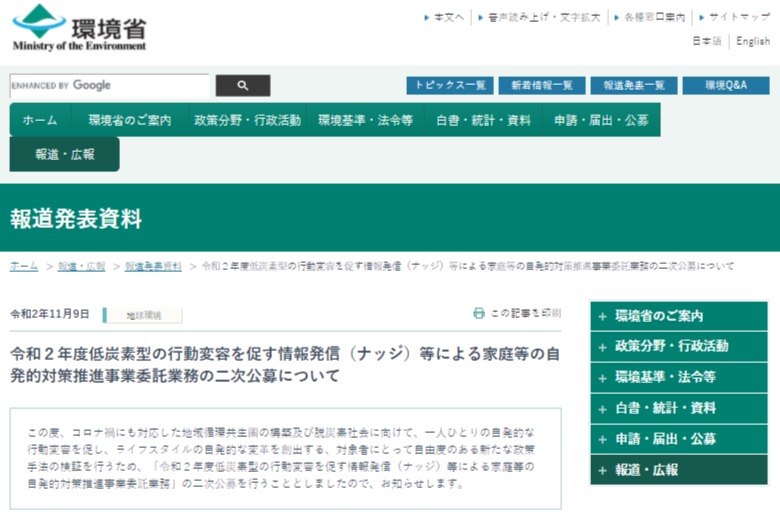Click the printer icon to print article
The width and height of the screenshot is (780, 523).
[479, 313]
